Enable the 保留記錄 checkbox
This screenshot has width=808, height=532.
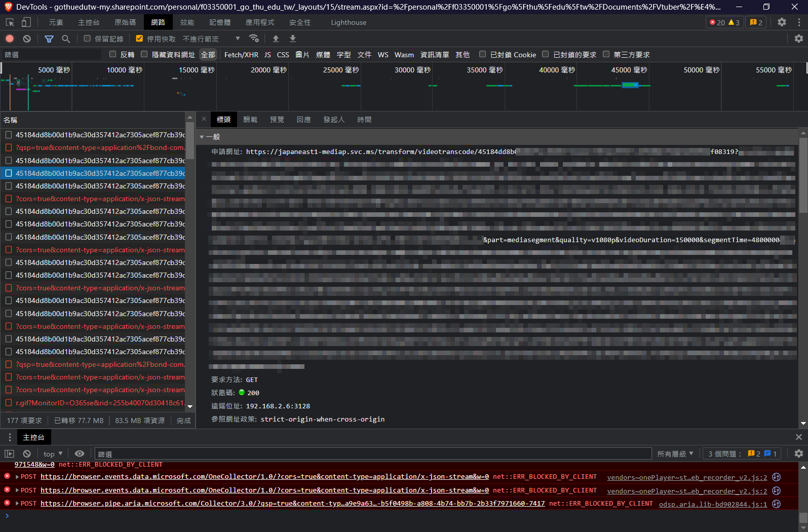[87, 39]
